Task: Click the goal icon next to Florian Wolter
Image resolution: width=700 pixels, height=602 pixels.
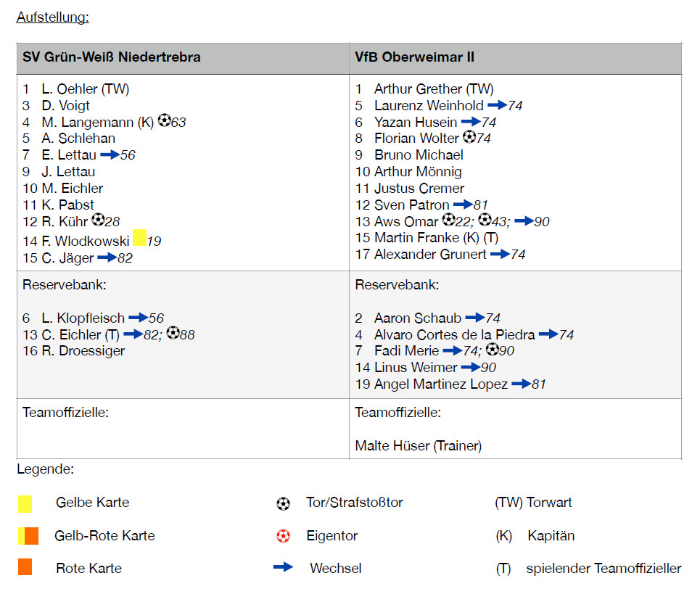Action: 469,137
